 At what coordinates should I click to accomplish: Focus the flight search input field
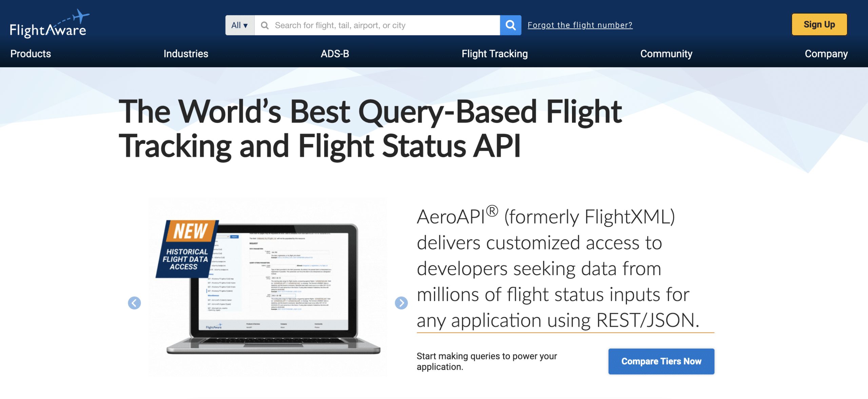(x=377, y=25)
